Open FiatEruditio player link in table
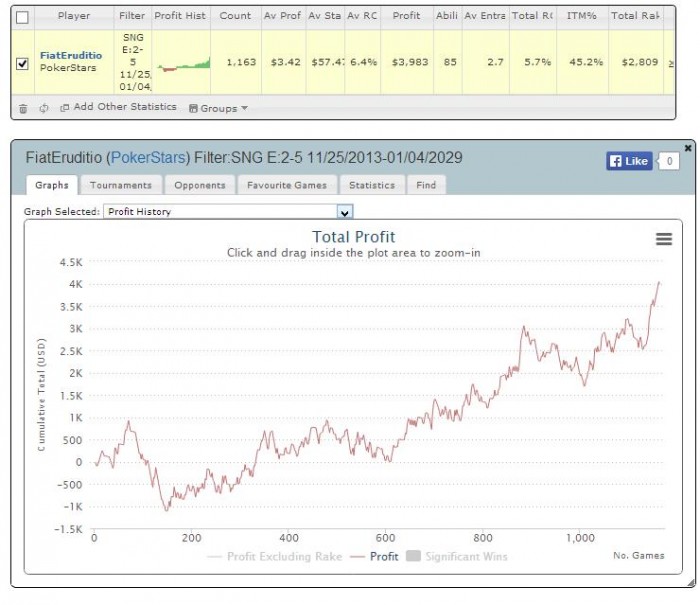700x605 pixels. coord(71,55)
